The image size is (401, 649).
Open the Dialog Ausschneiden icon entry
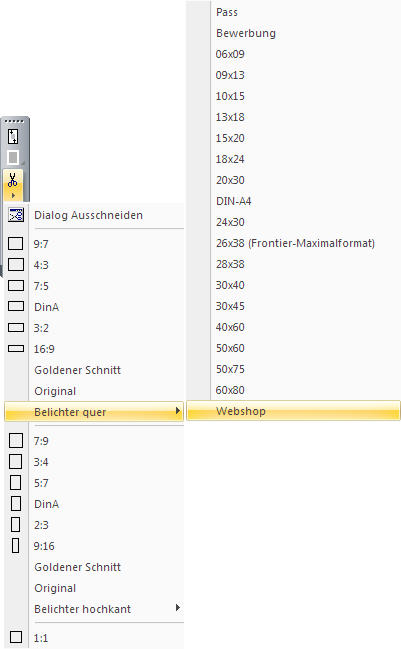[x=16, y=215]
